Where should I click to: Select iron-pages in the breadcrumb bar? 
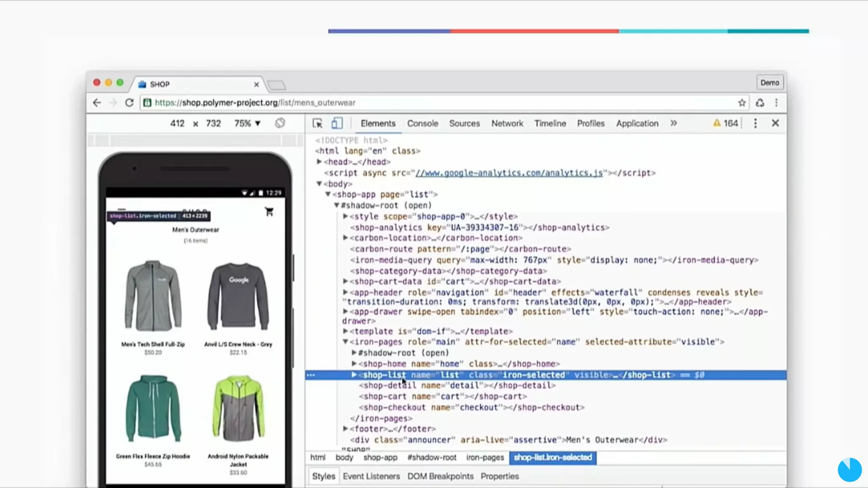pos(485,457)
